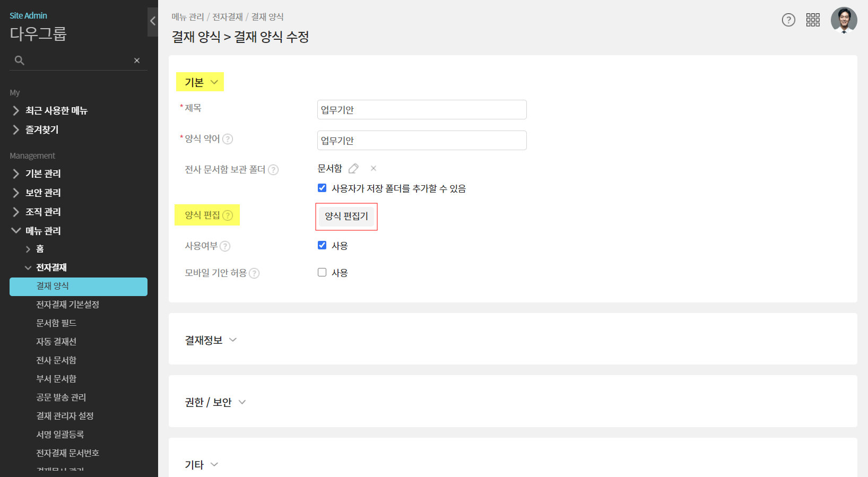The width and height of the screenshot is (868, 477).
Task: Edit the 문서함 folder with pencil icon
Action: click(353, 169)
